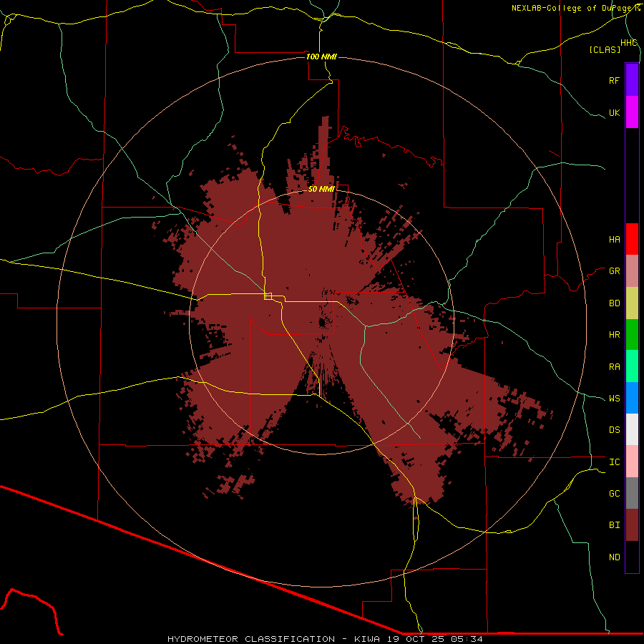Click the 'BI' legend label
This screenshot has width=644, height=644.
tap(615, 525)
